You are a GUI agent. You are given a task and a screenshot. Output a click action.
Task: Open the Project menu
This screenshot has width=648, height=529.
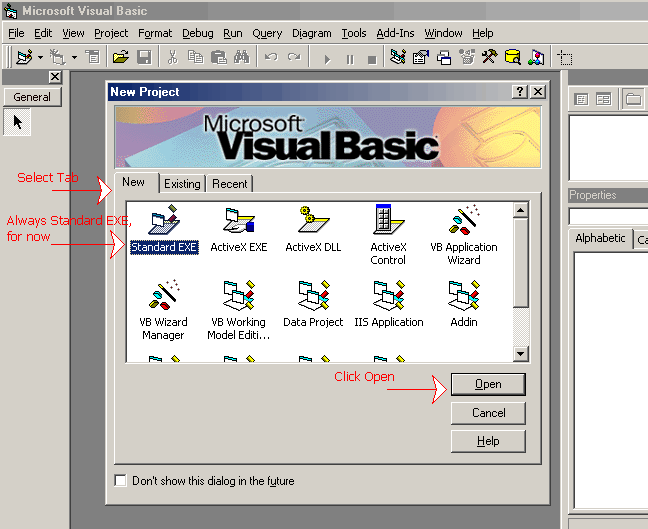111,33
